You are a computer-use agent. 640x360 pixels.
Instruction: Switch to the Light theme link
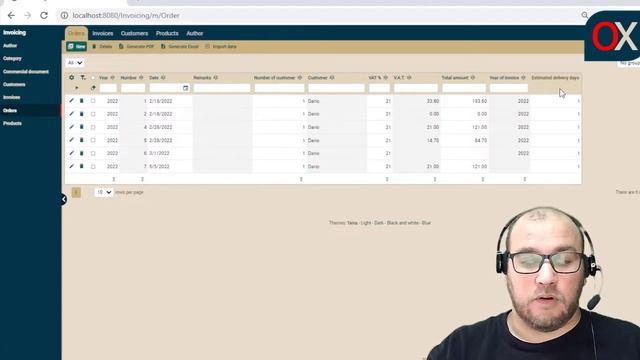click(366, 223)
